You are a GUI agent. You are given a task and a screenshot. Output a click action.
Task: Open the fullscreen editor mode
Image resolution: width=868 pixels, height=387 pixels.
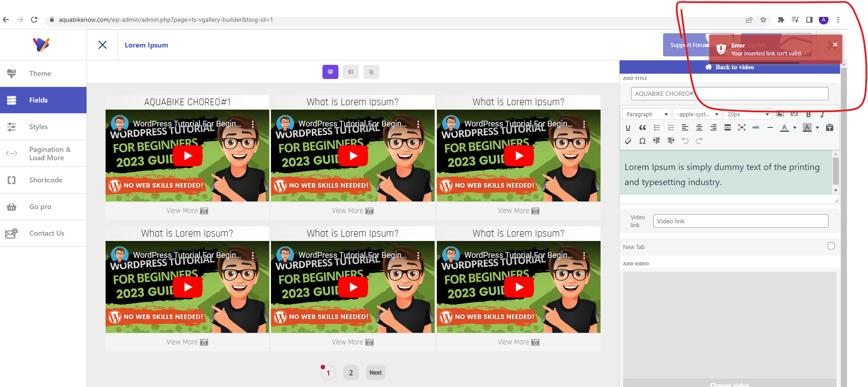click(x=742, y=127)
